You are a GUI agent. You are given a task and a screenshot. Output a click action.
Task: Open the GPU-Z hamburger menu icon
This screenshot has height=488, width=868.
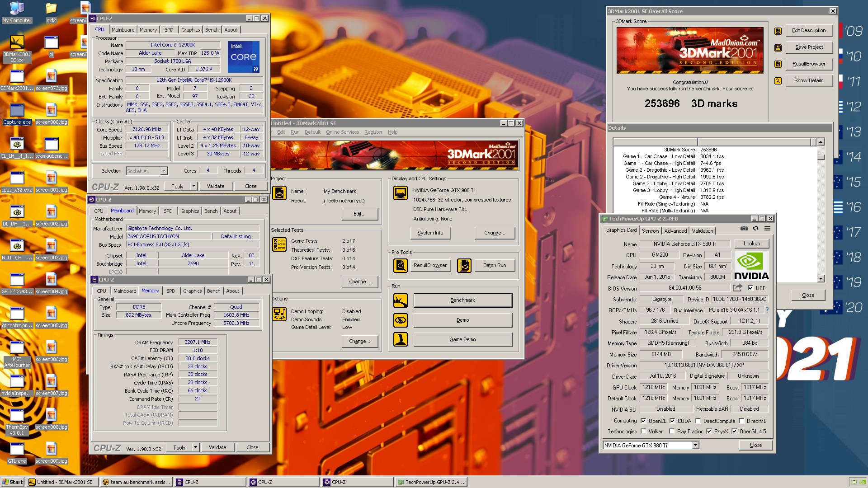767,229
